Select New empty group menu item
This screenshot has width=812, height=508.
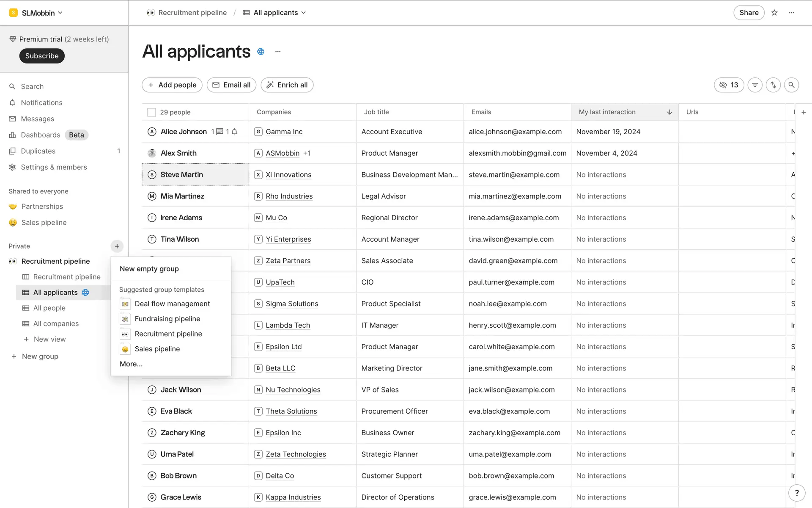pos(149,269)
